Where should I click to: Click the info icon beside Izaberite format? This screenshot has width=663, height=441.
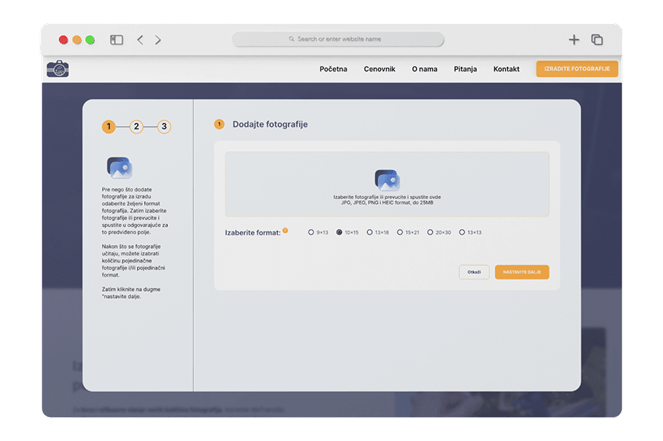coord(285,230)
